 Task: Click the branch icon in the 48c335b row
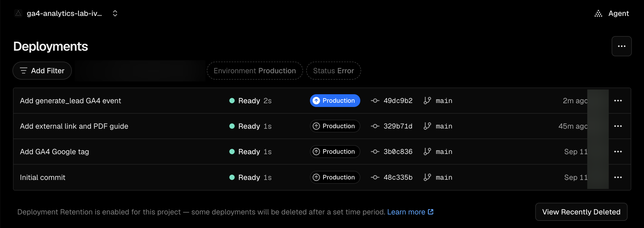427,177
